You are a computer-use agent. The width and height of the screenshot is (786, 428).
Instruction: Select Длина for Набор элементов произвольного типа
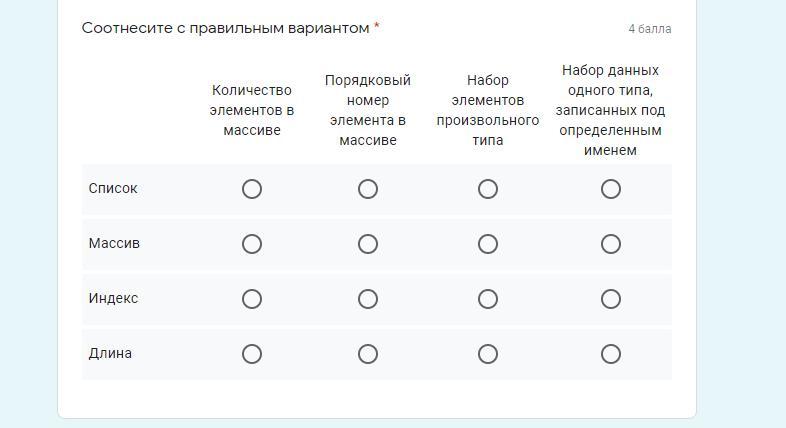click(x=488, y=354)
